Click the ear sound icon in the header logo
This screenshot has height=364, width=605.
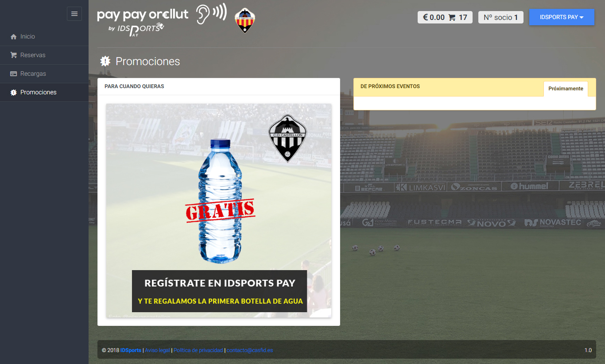tap(211, 14)
